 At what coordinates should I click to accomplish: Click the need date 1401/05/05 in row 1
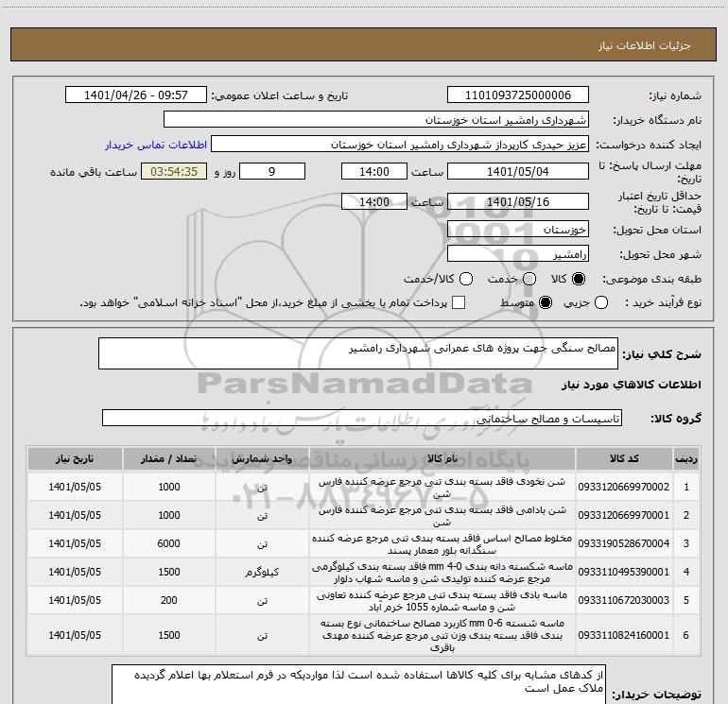(x=75, y=487)
